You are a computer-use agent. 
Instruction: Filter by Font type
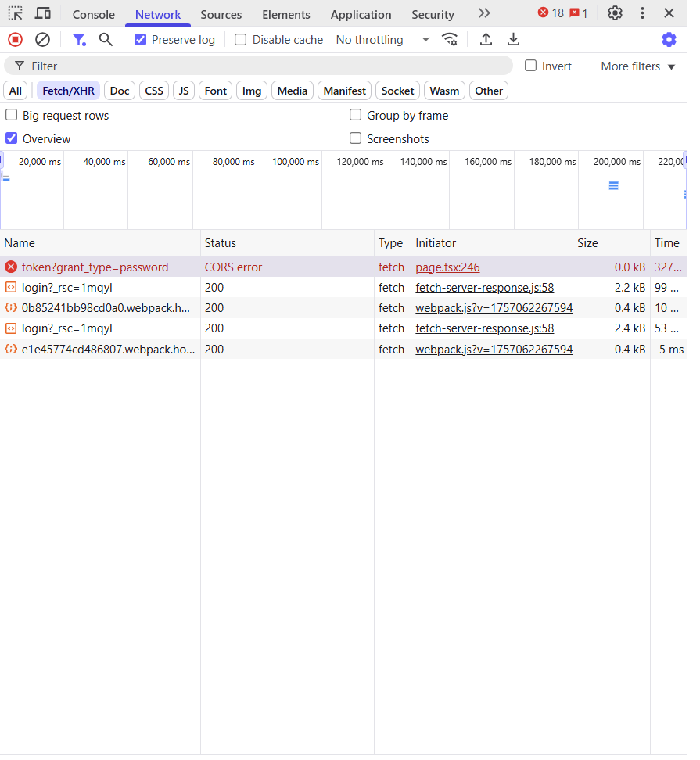pos(215,91)
